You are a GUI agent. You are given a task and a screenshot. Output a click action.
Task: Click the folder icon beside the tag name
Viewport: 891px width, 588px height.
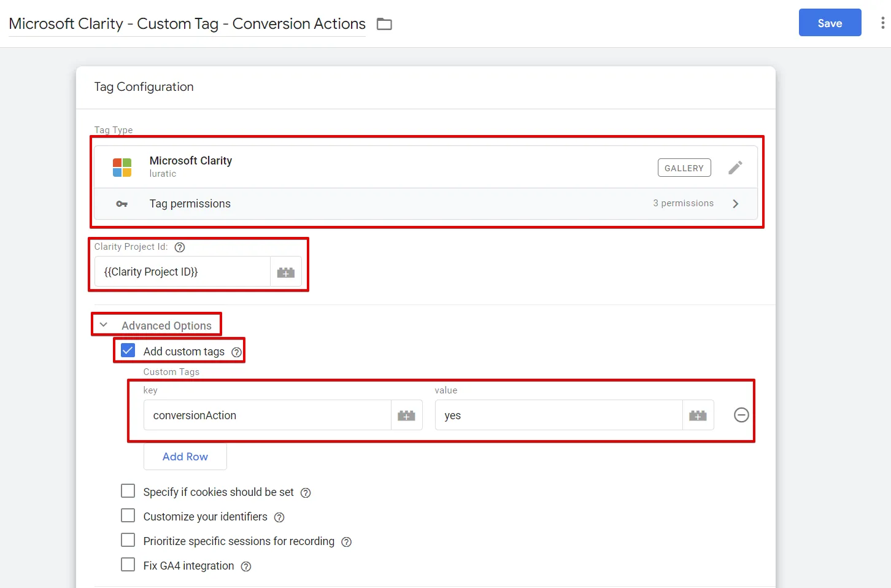pos(384,24)
